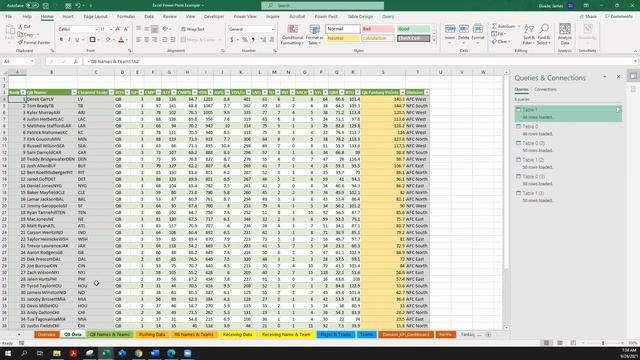
Task: Decrease font size icon
Action: 126,29
